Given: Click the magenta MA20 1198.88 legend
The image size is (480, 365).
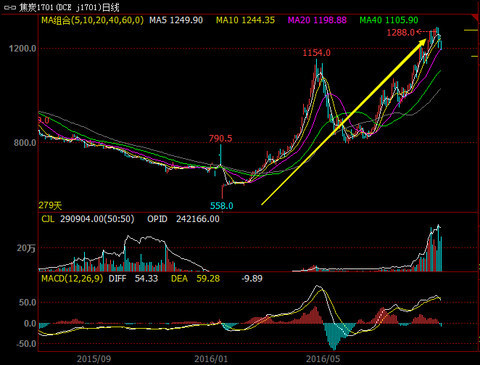Looking at the screenshot, I should point(317,20).
